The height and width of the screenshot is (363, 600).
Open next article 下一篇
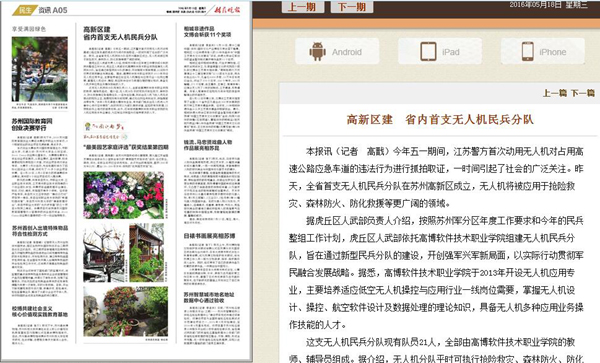[x=583, y=93]
